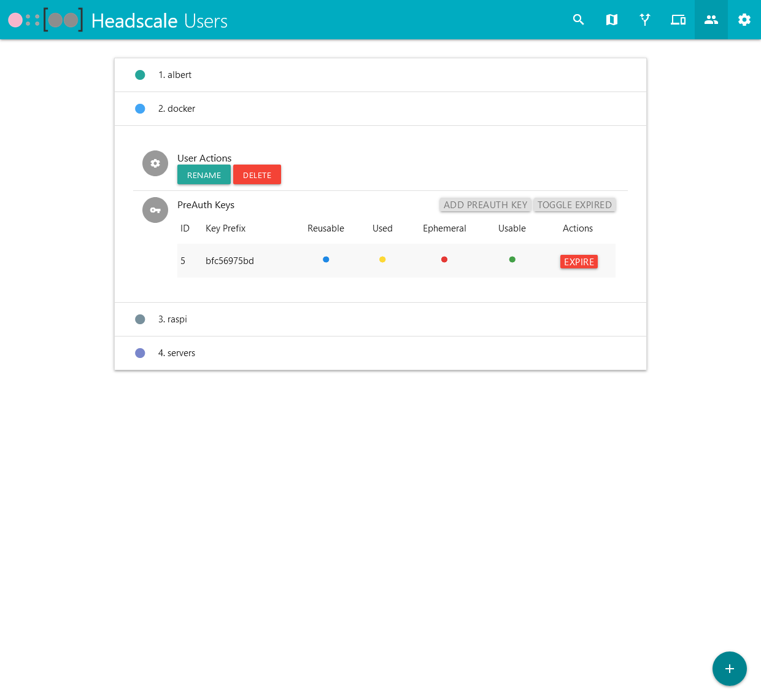Rename the docker user

click(x=204, y=175)
